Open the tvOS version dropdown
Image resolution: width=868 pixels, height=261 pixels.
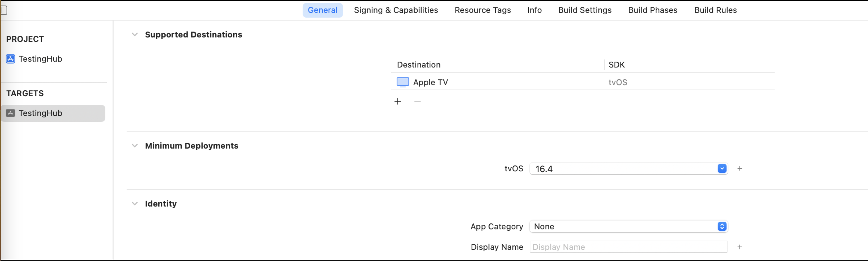pos(722,169)
